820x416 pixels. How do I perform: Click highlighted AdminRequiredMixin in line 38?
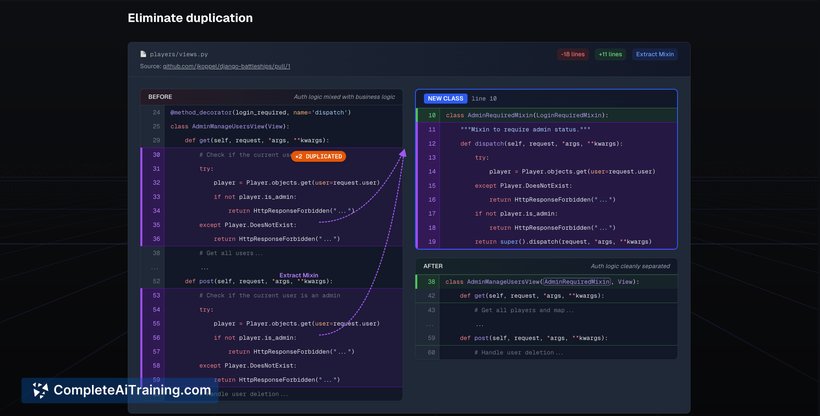coord(578,282)
